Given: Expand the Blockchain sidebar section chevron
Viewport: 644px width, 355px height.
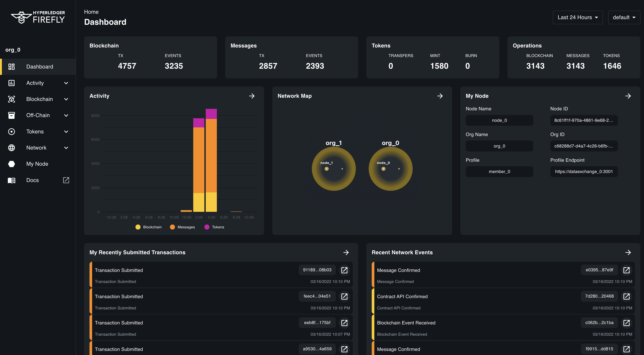Looking at the screenshot, I should [66, 99].
